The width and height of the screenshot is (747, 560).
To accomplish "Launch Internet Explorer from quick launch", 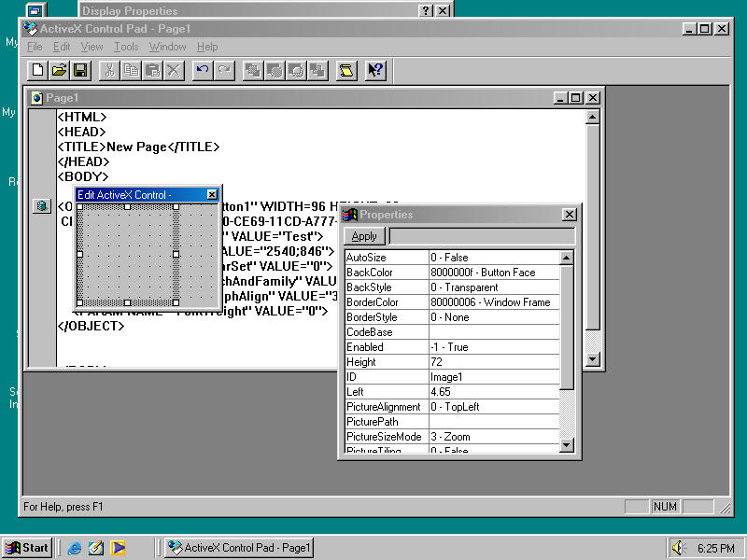I will (x=75, y=548).
